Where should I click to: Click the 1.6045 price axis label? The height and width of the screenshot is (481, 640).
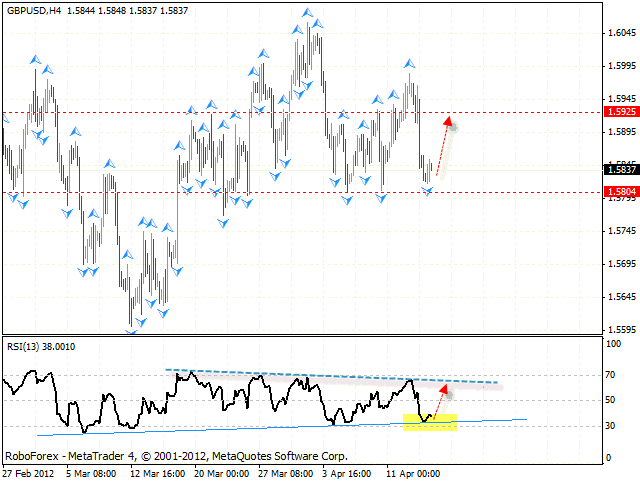(x=622, y=33)
